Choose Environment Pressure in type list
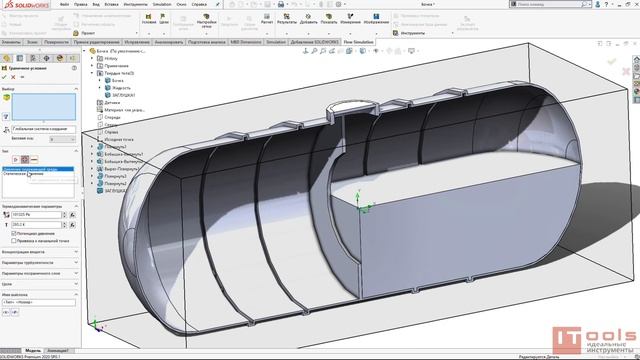 pos(38,169)
